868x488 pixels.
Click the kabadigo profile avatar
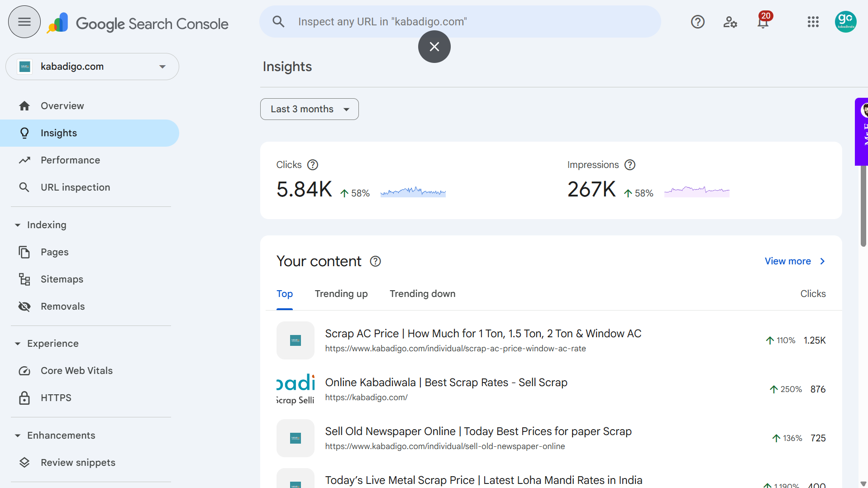coord(846,21)
